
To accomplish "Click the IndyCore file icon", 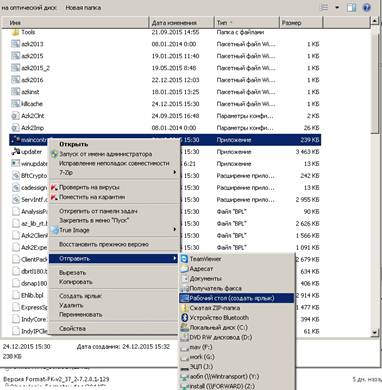I will point(15,319).
